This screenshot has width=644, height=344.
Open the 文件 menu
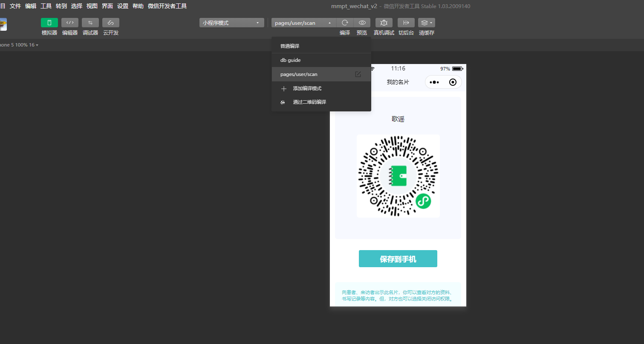click(15, 6)
